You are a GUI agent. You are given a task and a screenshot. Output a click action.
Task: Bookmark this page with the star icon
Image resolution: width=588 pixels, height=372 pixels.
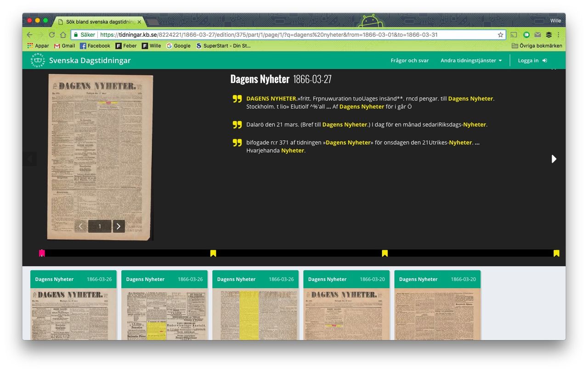[x=500, y=35]
